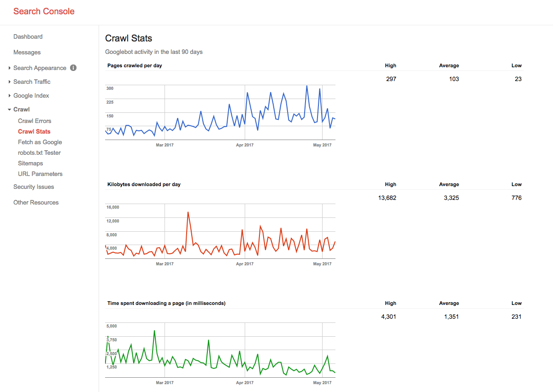Viewport: 553px width, 392px height.
Task: Expand the Google Index section arrow
Action: coord(10,96)
